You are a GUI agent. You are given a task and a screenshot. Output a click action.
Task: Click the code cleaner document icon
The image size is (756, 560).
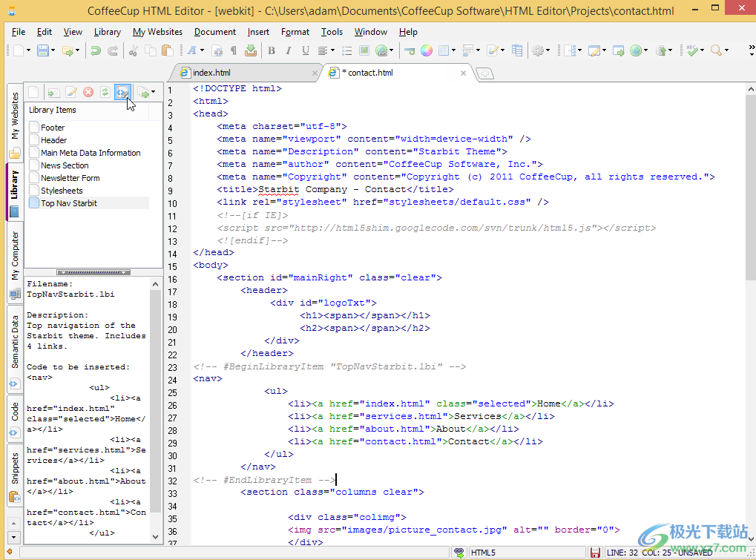(217, 50)
